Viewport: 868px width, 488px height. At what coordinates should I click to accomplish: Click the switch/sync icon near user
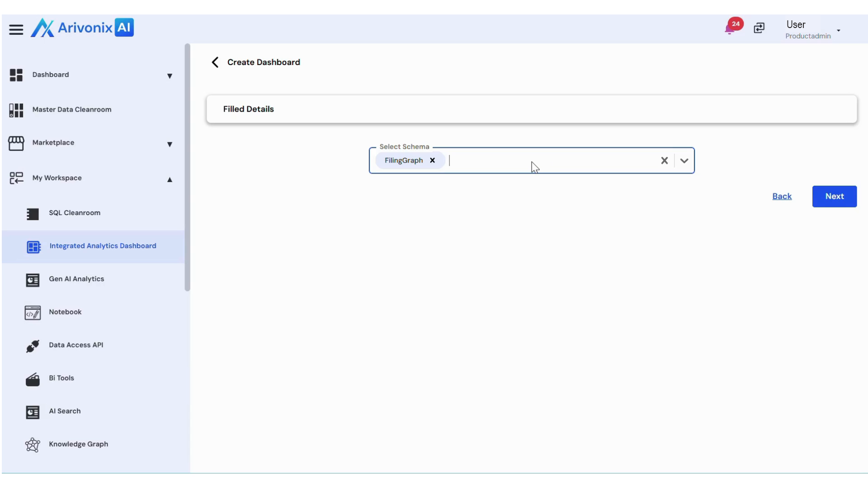(759, 28)
